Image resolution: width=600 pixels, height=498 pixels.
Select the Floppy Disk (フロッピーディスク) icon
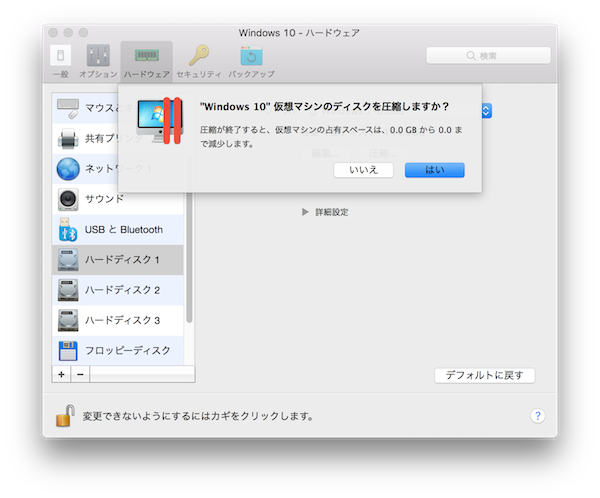pos(68,350)
